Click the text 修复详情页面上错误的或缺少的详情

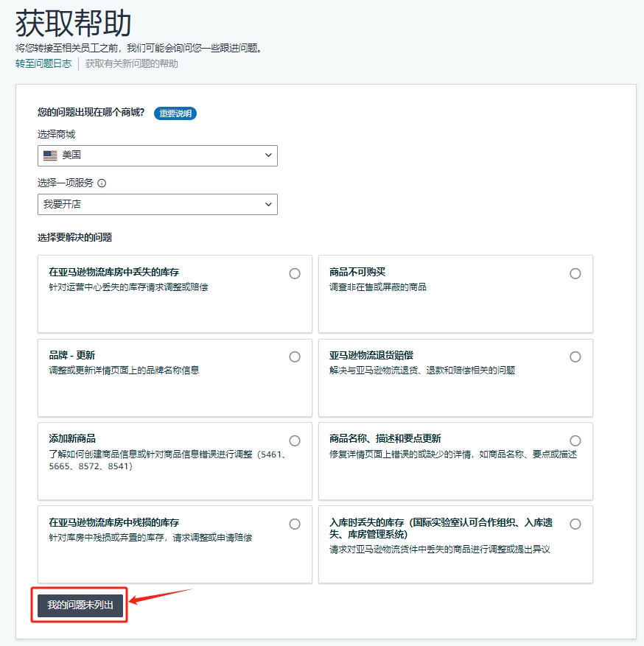(401, 454)
